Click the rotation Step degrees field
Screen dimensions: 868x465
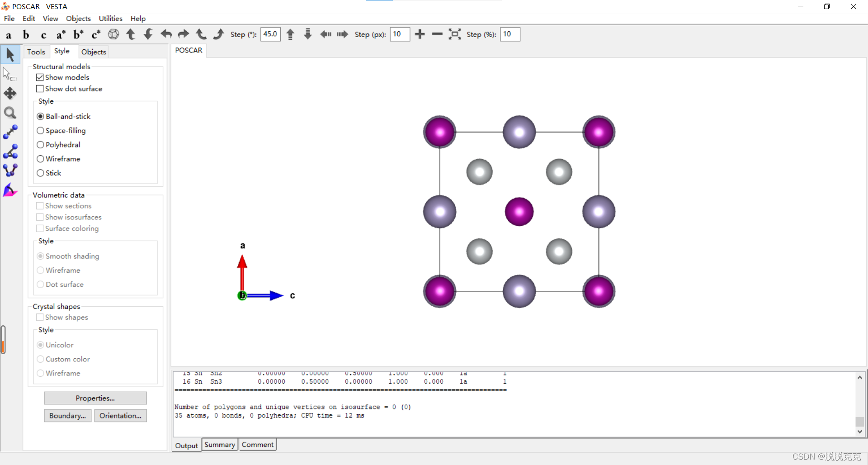pyautogui.click(x=270, y=34)
